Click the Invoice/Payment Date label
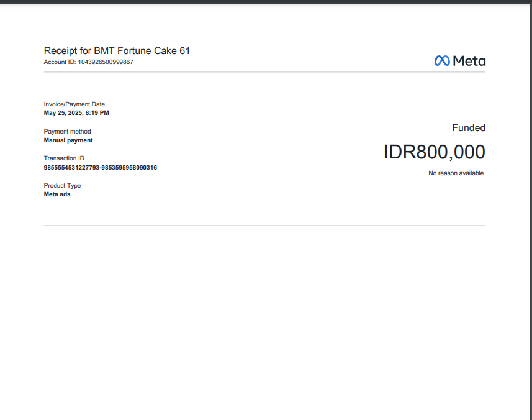The image size is (532, 420). [74, 104]
